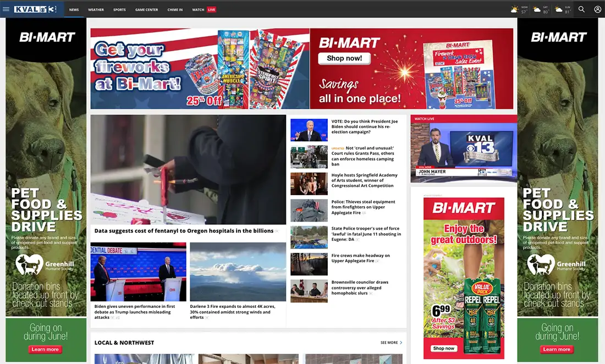Open See More for Local & Northwest
605x364 pixels.
tap(391, 343)
